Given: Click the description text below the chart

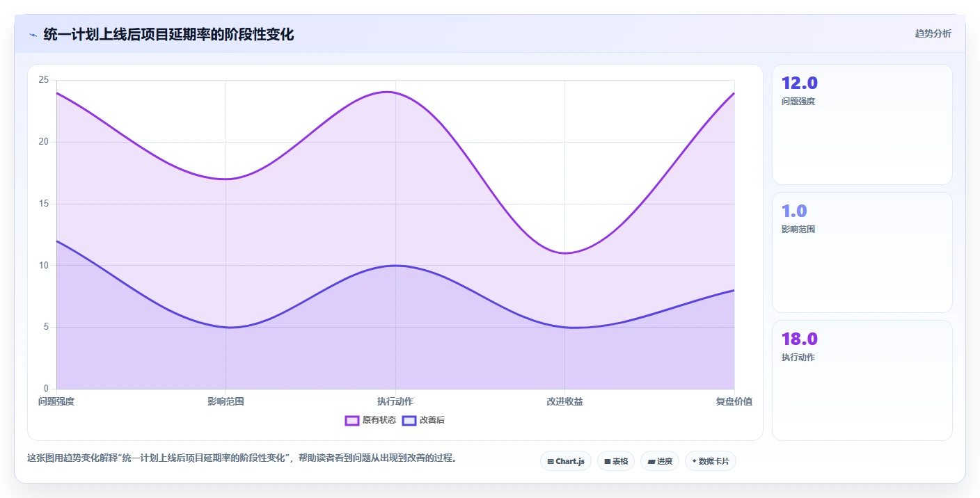Looking at the screenshot, I should coord(242,458).
